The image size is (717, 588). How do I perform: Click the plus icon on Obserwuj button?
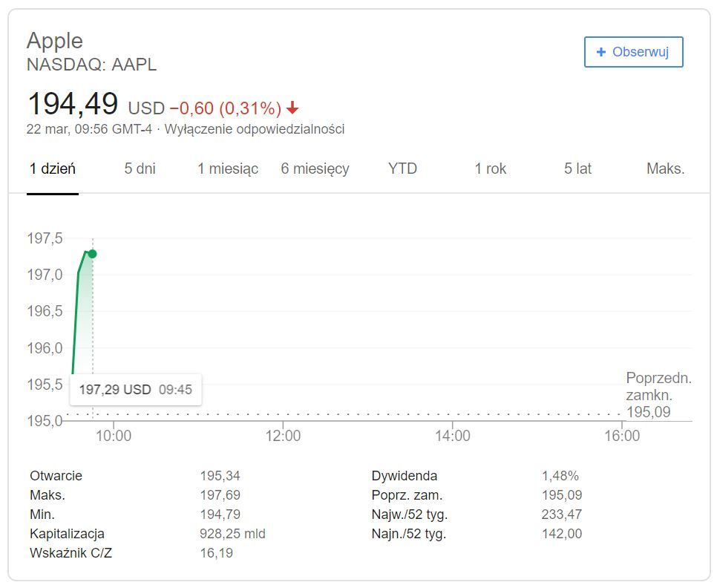[x=601, y=52]
